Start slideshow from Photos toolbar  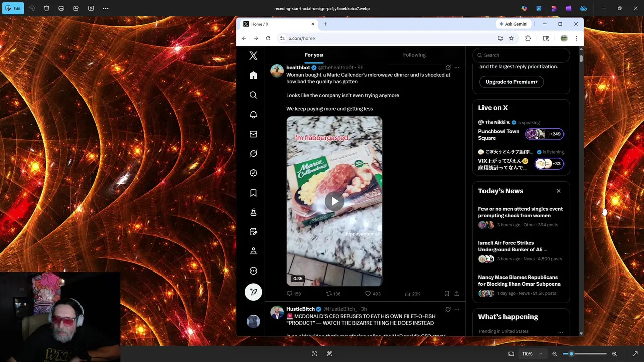pyautogui.click(x=91, y=8)
